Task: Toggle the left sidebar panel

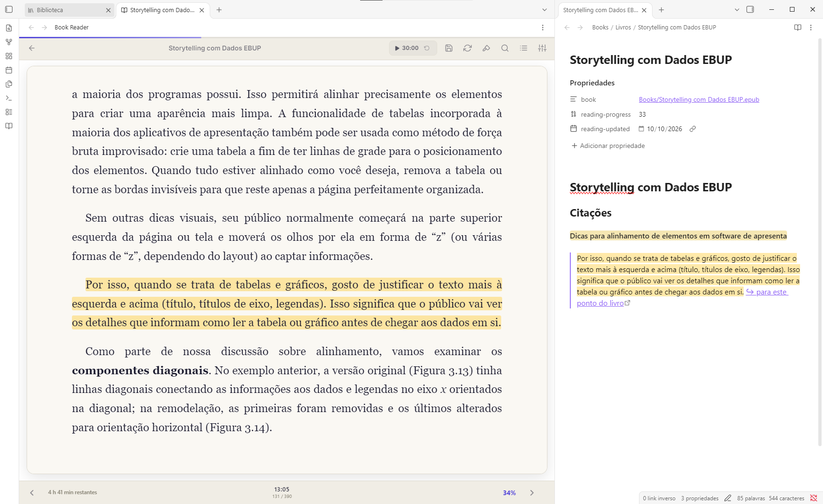Action: [9, 9]
